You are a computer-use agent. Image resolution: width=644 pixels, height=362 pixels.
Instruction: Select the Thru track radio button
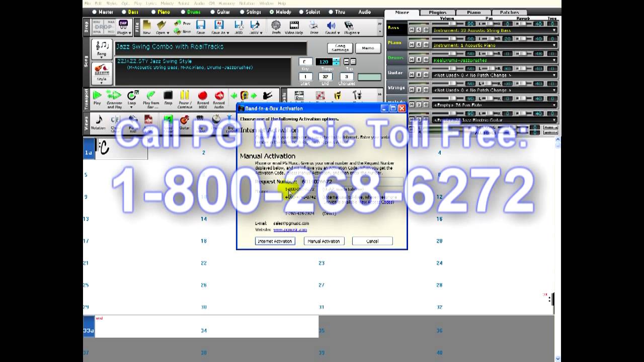click(331, 12)
